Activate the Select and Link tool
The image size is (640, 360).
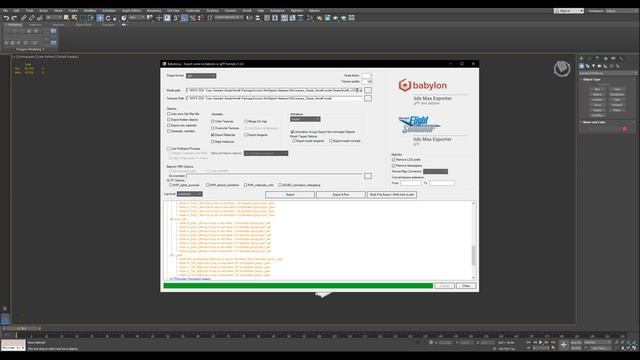[x=24, y=18]
